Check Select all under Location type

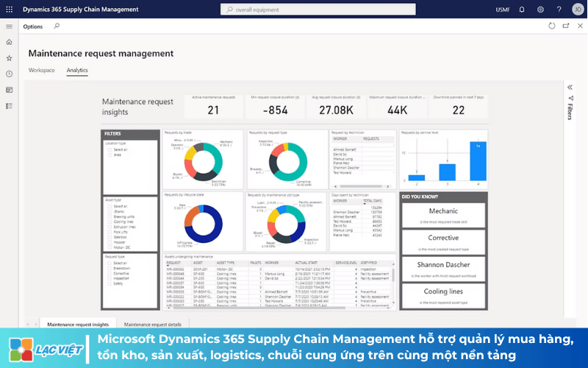[110, 149]
